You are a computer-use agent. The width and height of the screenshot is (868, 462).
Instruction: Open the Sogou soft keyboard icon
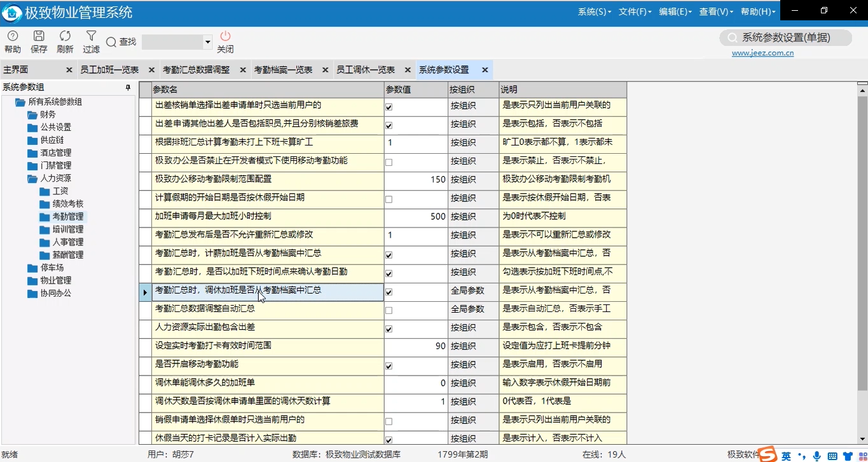pyautogui.click(x=832, y=456)
